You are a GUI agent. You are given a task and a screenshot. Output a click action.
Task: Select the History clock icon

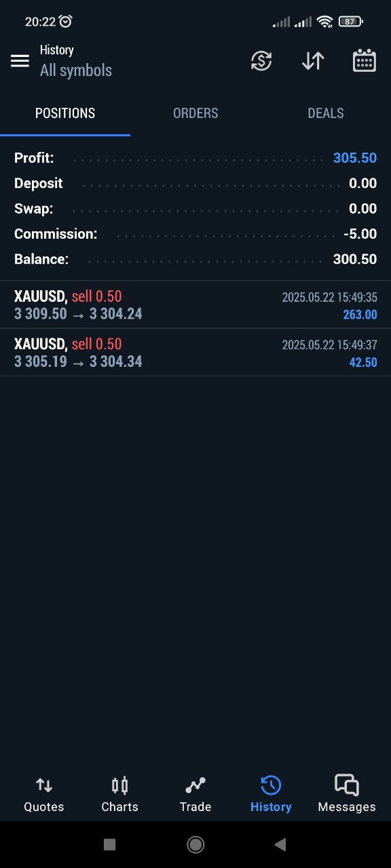pos(271,785)
